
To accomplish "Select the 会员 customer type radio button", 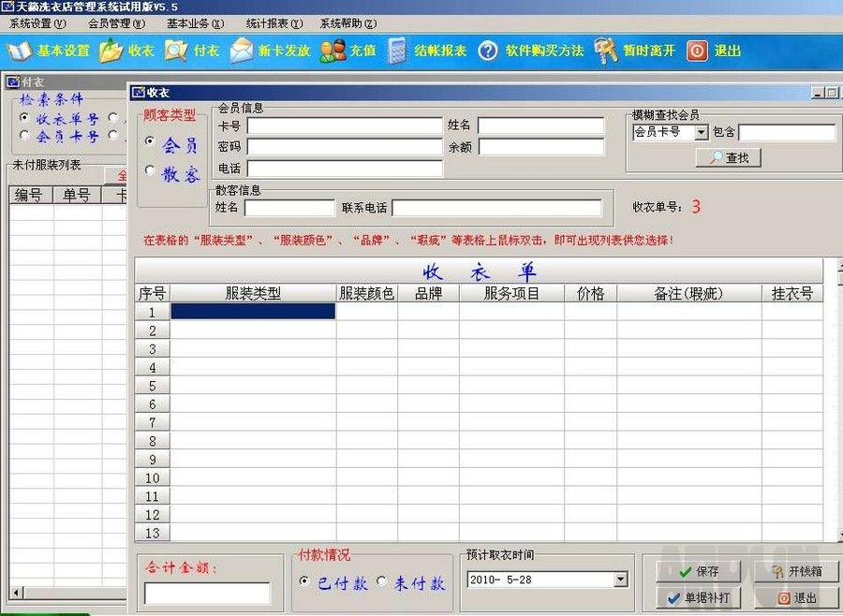I will pyautogui.click(x=150, y=141).
